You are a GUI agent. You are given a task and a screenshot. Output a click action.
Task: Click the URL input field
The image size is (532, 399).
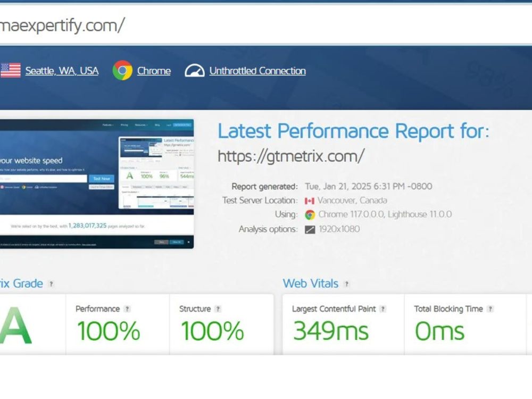pyautogui.click(x=266, y=25)
